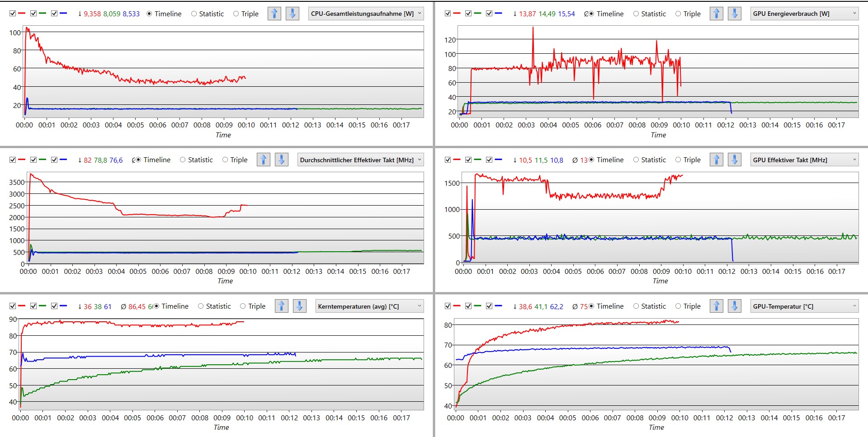Click down arrow beside GPU Effektiver Takt
Viewport: 868px width, 437px height.
735,160
